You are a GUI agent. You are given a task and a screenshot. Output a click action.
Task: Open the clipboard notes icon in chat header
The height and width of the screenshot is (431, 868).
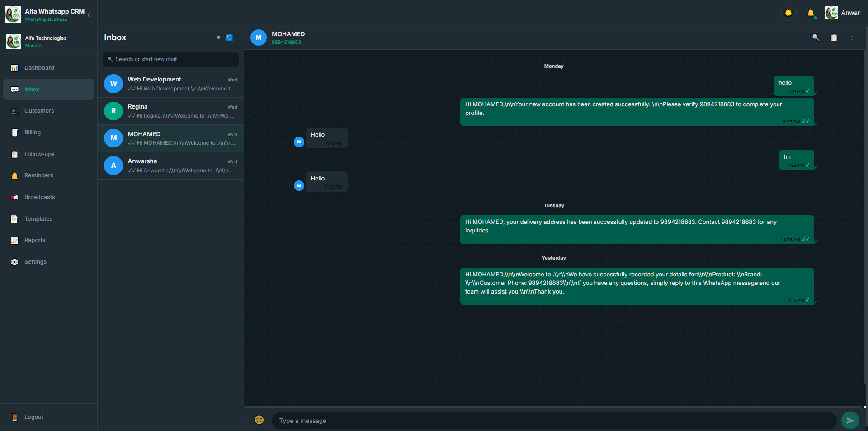[834, 38]
